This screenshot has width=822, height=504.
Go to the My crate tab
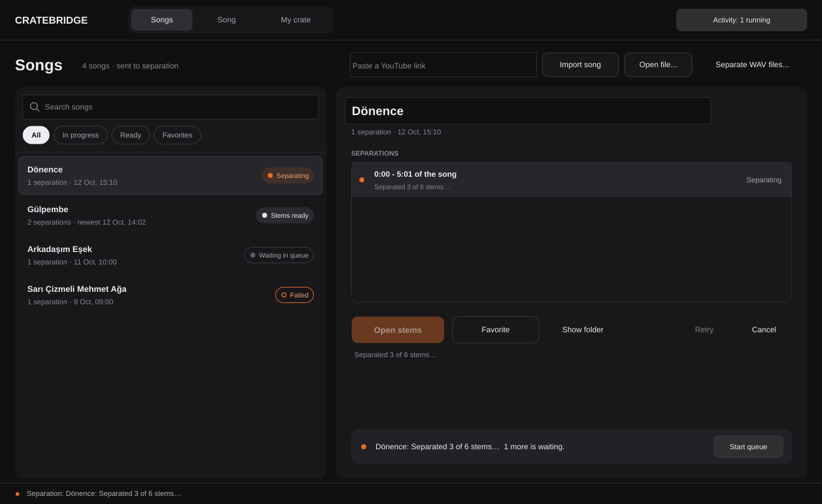point(296,20)
